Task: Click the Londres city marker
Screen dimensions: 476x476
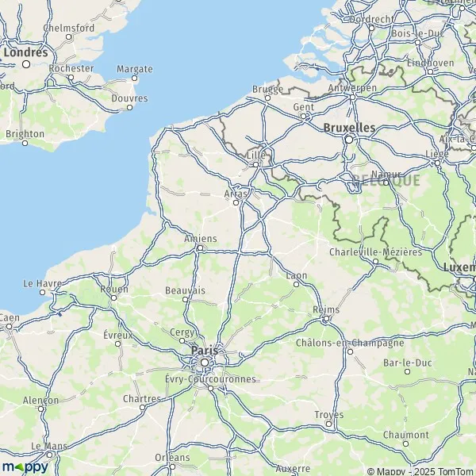Action: tap(26, 64)
